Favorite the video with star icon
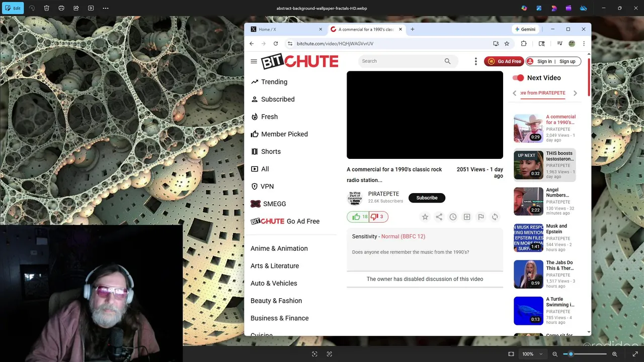 425,217
